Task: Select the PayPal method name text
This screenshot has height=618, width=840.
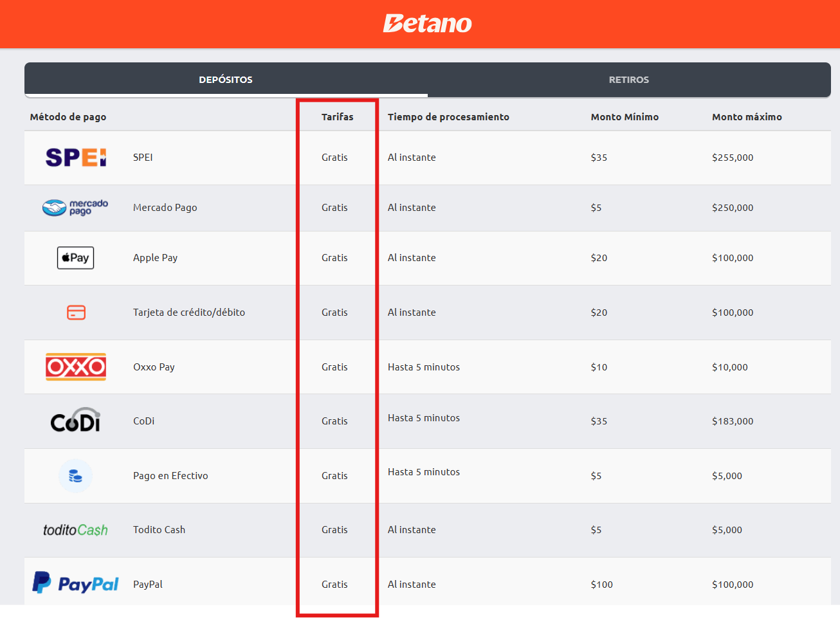Action: point(147,585)
